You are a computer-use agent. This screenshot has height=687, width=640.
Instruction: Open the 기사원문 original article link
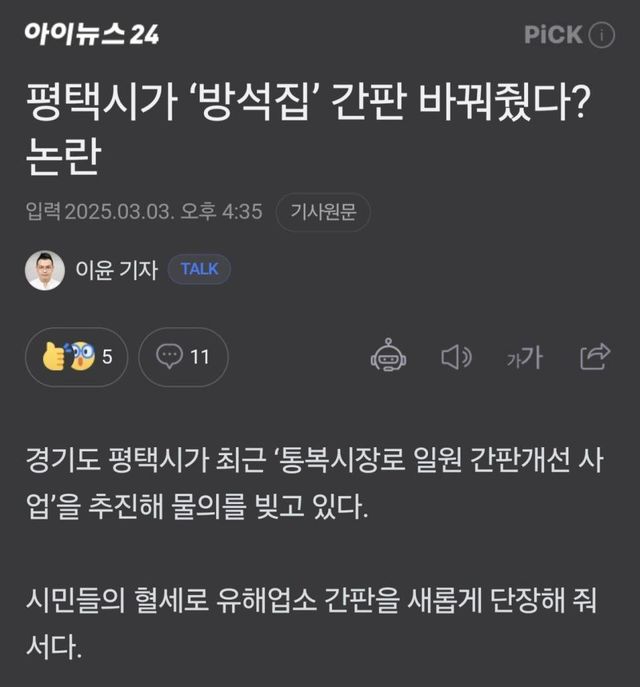323,212
